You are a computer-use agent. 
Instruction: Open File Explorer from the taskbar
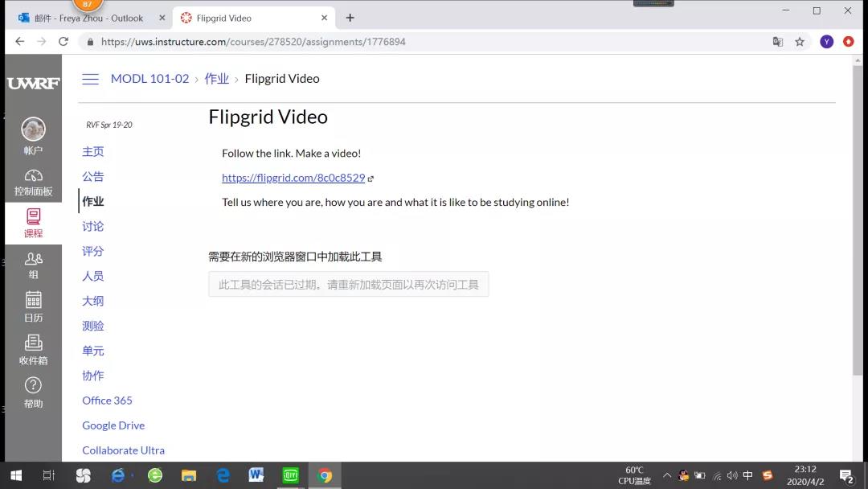coord(189,475)
